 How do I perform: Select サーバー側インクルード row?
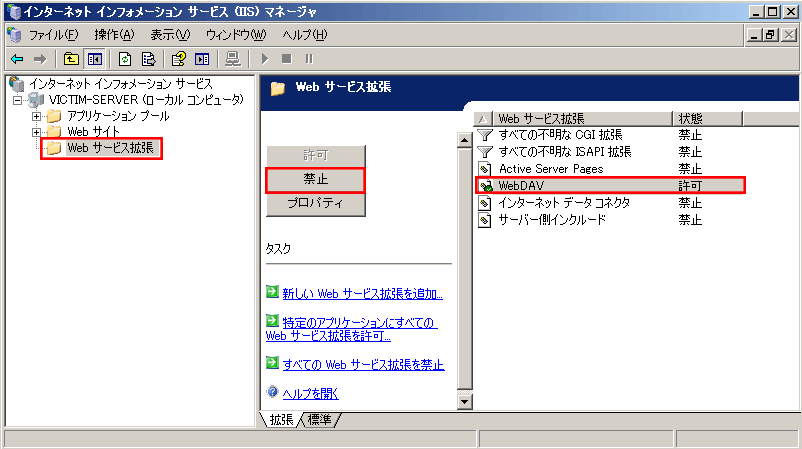(x=610, y=220)
